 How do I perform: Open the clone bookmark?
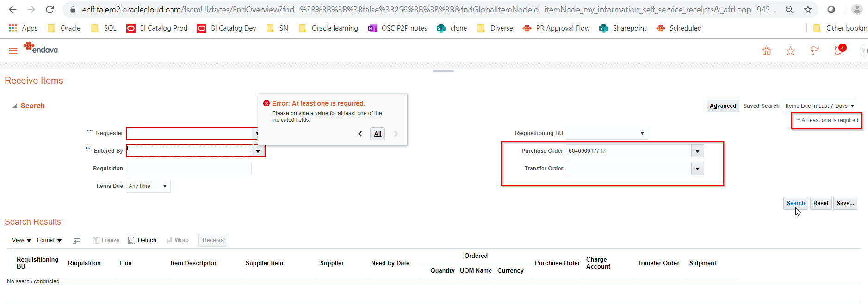pyautogui.click(x=452, y=28)
